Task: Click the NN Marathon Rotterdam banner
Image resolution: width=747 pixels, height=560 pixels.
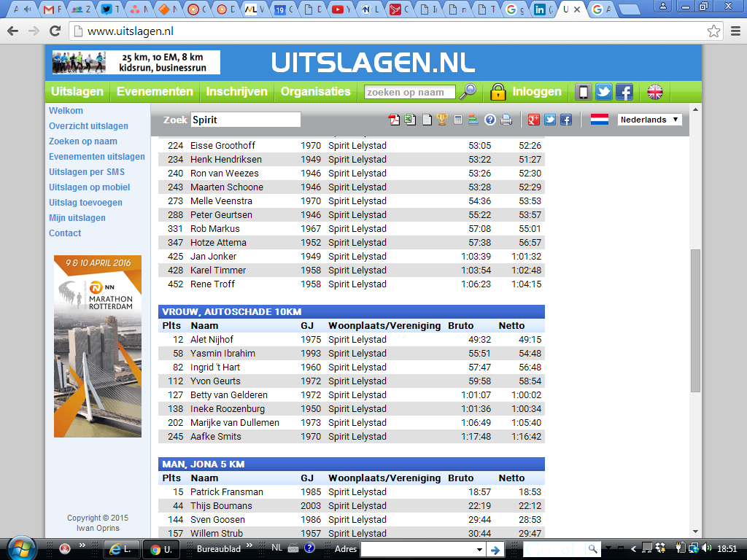Action: click(98, 346)
